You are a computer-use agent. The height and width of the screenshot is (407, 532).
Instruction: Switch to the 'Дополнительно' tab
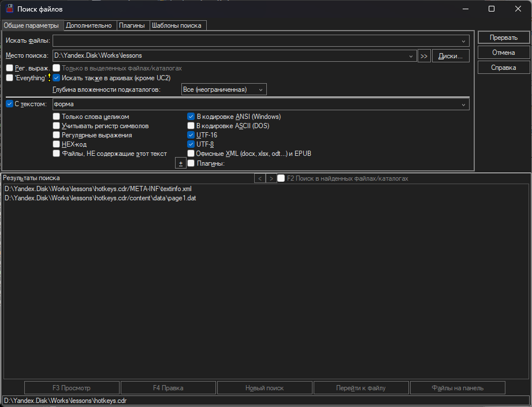89,25
